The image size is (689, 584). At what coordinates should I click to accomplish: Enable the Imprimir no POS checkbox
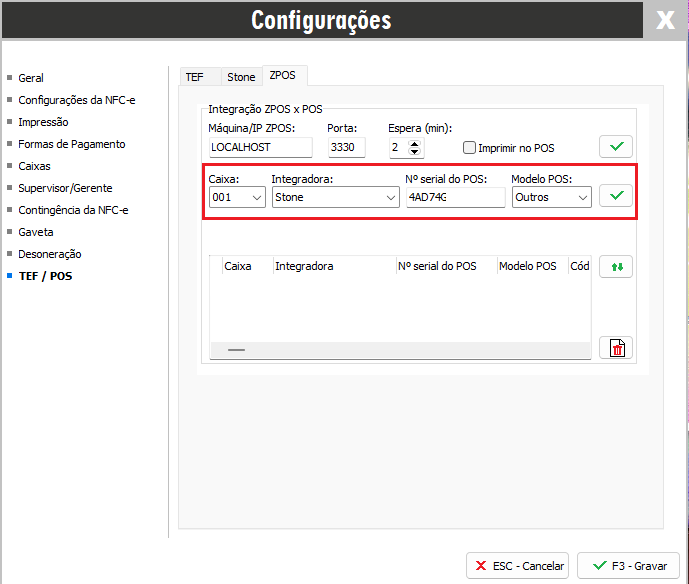(470, 148)
